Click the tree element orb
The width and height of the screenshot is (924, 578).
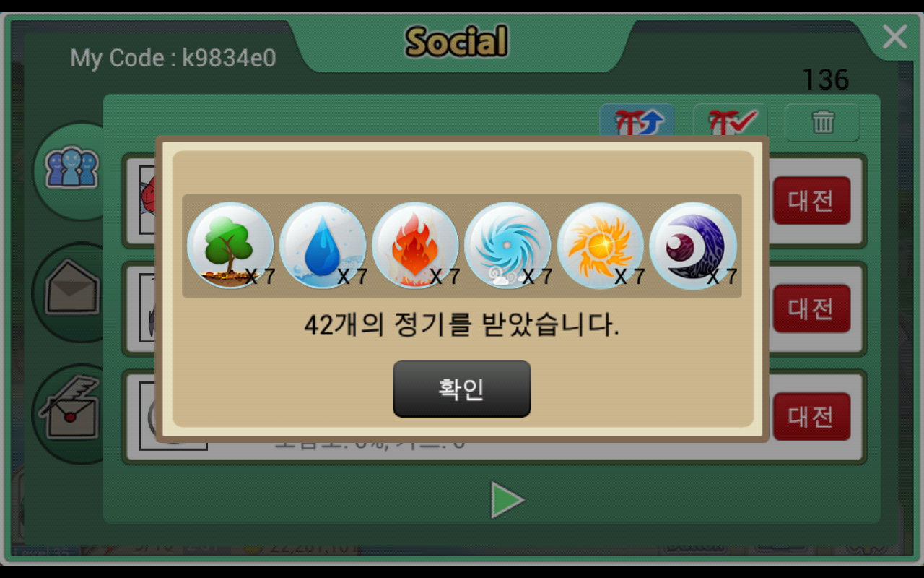230,245
